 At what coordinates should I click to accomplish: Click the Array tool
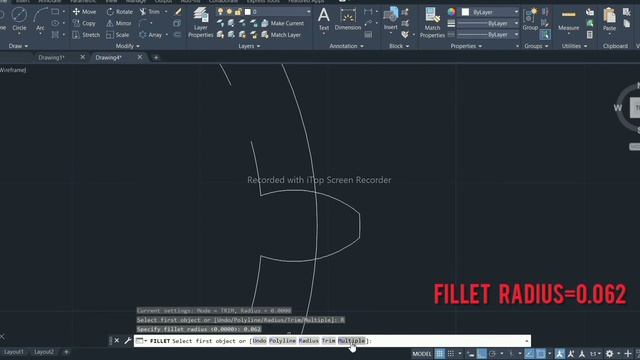151,35
